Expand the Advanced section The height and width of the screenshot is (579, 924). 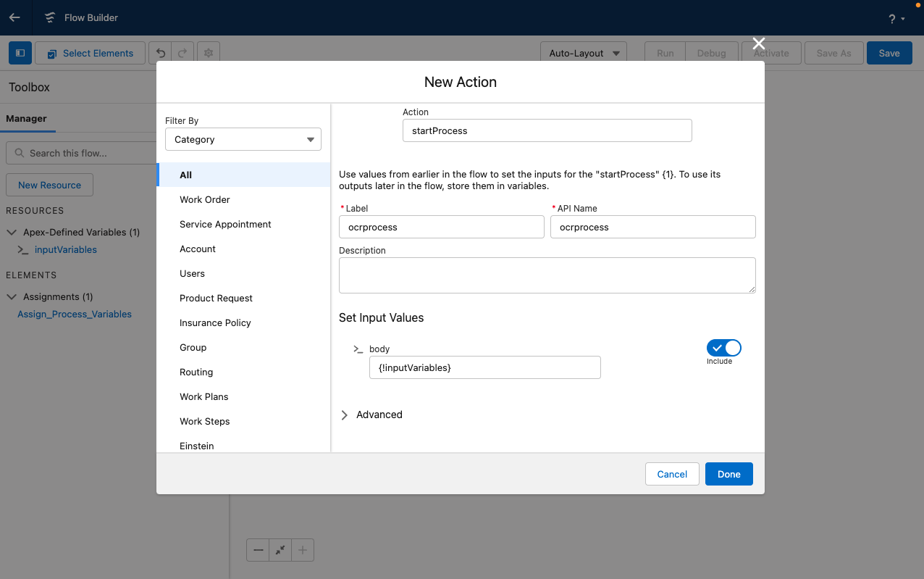371,415
